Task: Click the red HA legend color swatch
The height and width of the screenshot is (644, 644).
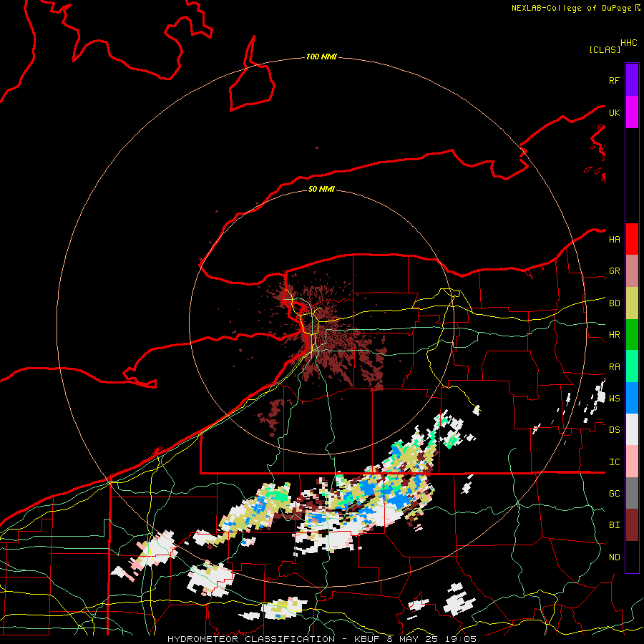Action: pos(632,239)
